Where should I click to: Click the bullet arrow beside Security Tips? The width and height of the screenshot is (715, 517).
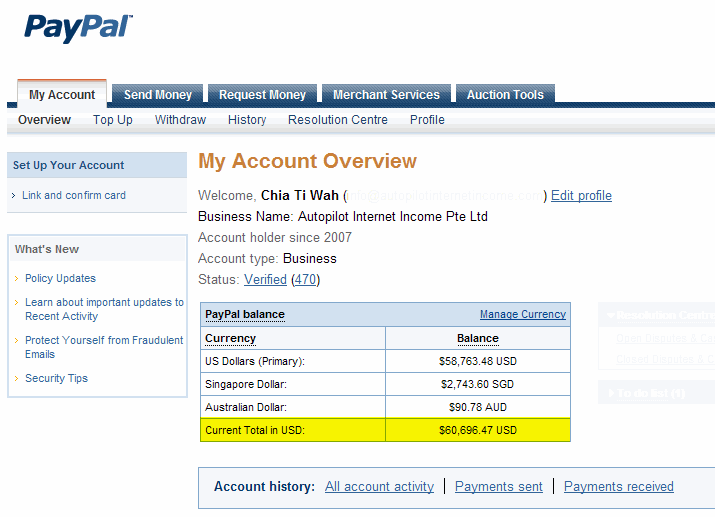(x=16, y=378)
